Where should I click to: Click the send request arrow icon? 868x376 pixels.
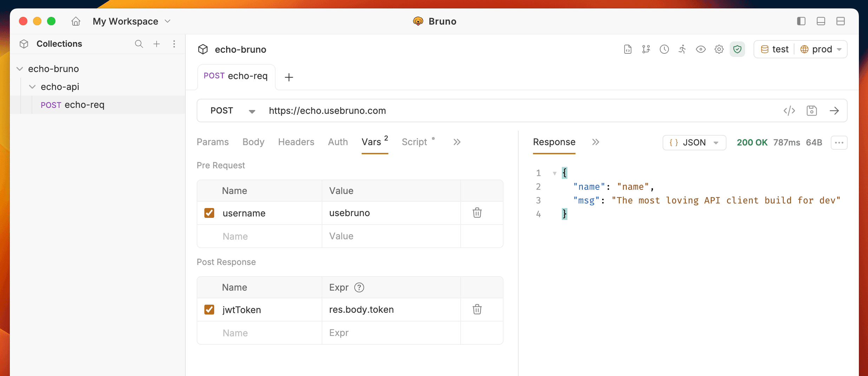(x=834, y=111)
